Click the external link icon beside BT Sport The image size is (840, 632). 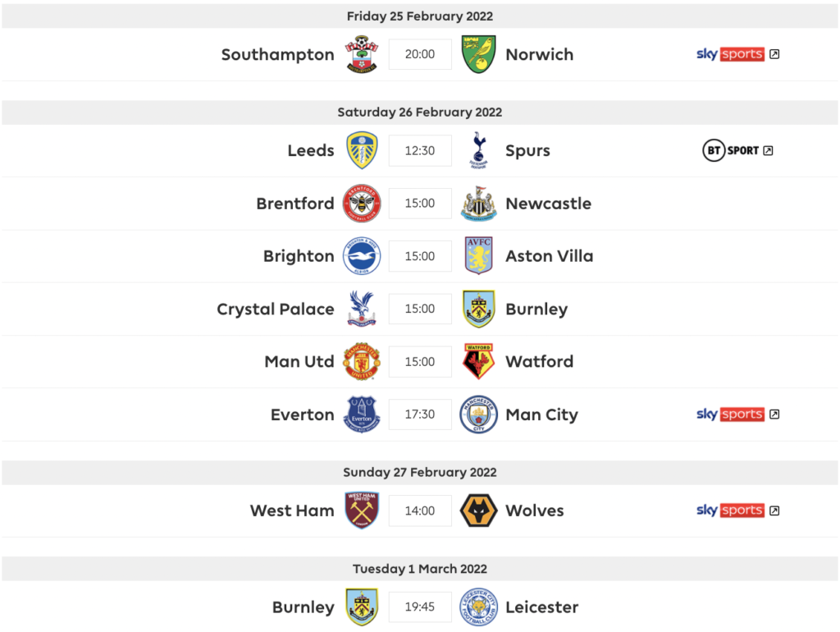click(768, 150)
